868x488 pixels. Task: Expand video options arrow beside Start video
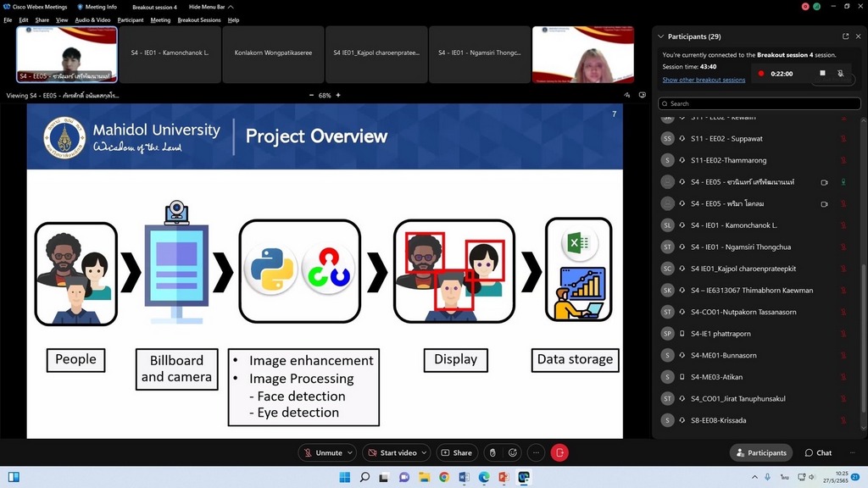coord(424,452)
